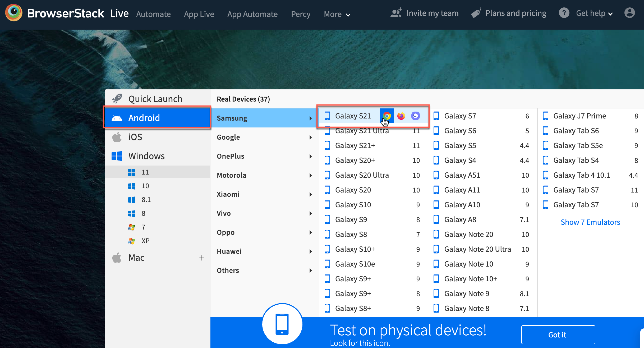The image size is (644, 348).
Task: Click the phone icon beside Galaxy Note 20
Action: pyautogui.click(x=436, y=234)
